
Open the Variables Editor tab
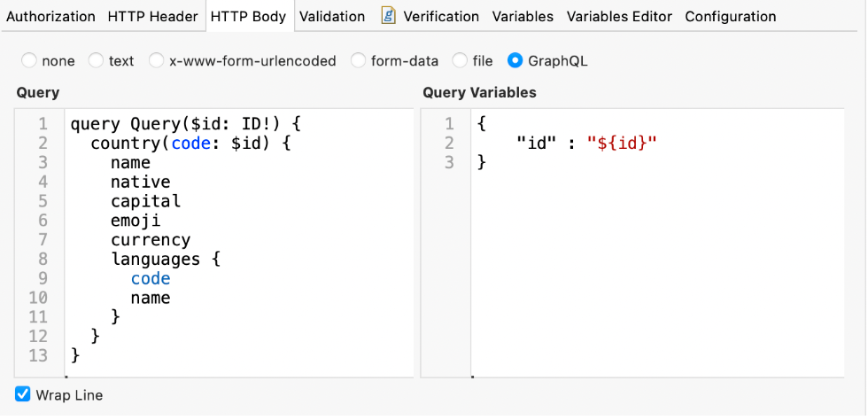[619, 17]
